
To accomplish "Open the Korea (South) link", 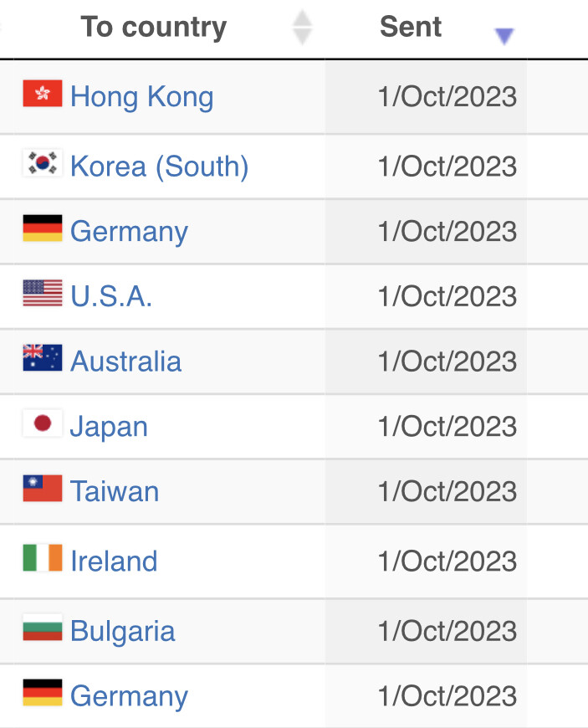I will pyautogui.click(x=159, y=167).
